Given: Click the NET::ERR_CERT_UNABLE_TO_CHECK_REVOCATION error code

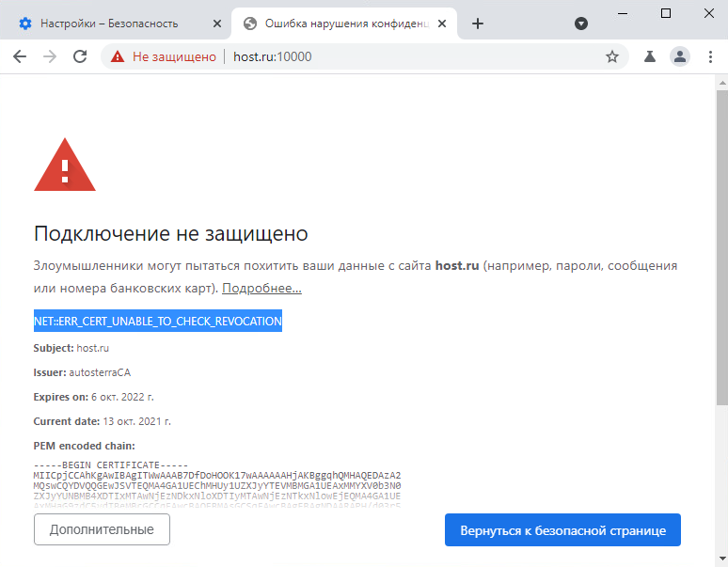Looking at the screenshot, I should tap(158, 321).
